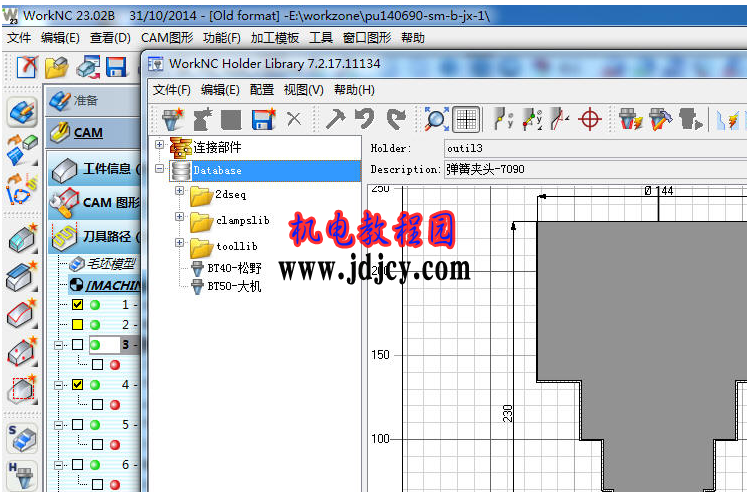
Task: Click new holder icon in Holder Library toolbar
Action: click(x=172, y=119)
